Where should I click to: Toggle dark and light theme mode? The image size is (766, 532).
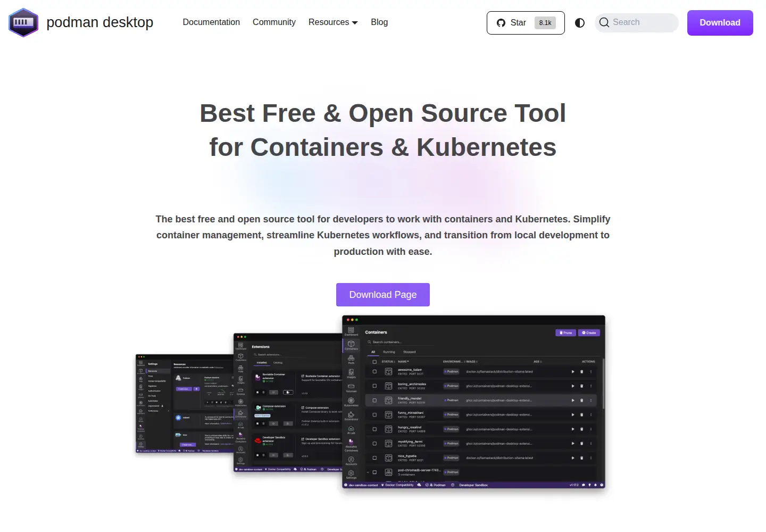coord(580,23)
